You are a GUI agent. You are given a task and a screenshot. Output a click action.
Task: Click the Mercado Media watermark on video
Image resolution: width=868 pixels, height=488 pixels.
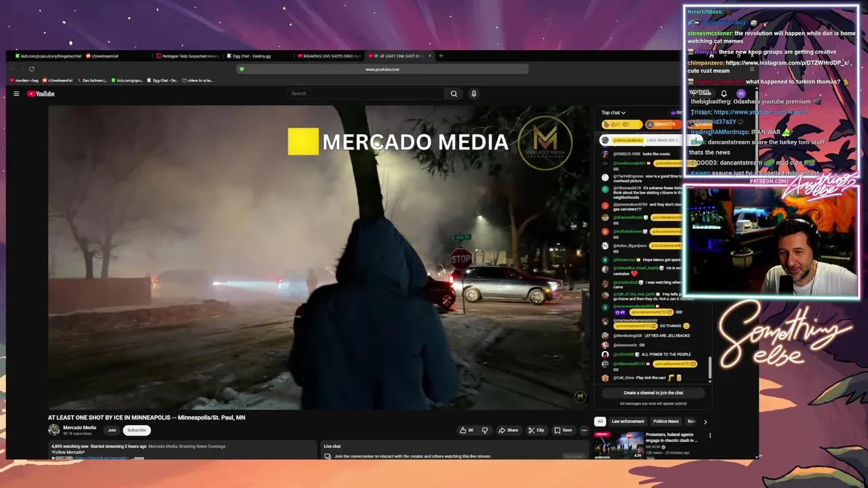(x=580, y=396)
